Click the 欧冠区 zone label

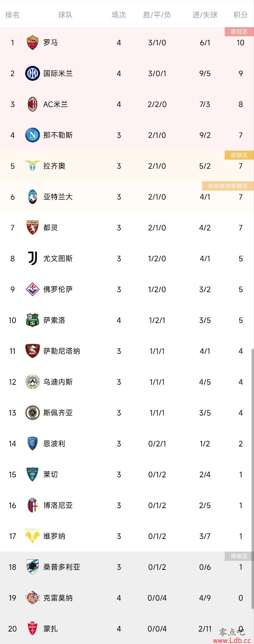[x=239, y=32]
